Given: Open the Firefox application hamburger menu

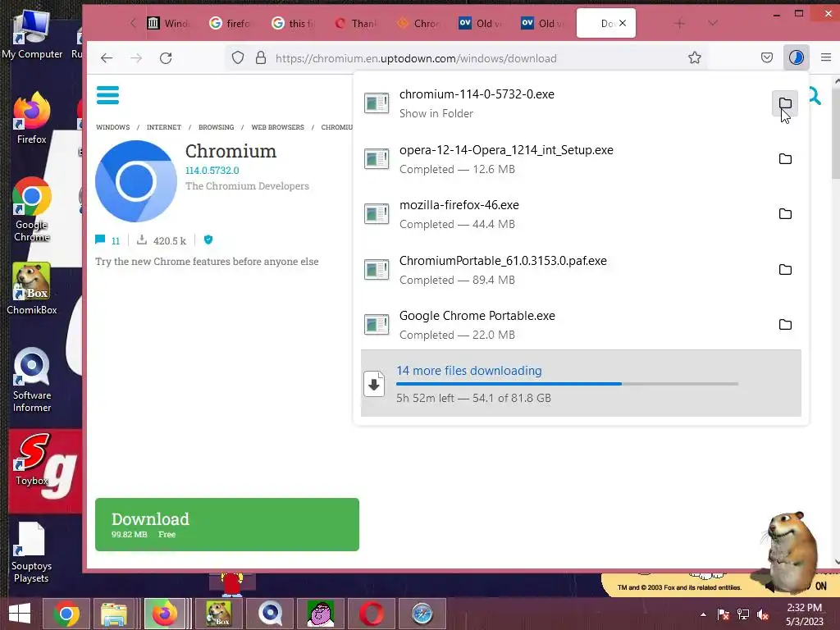Looking at the screenshot, I should (825, 58).
